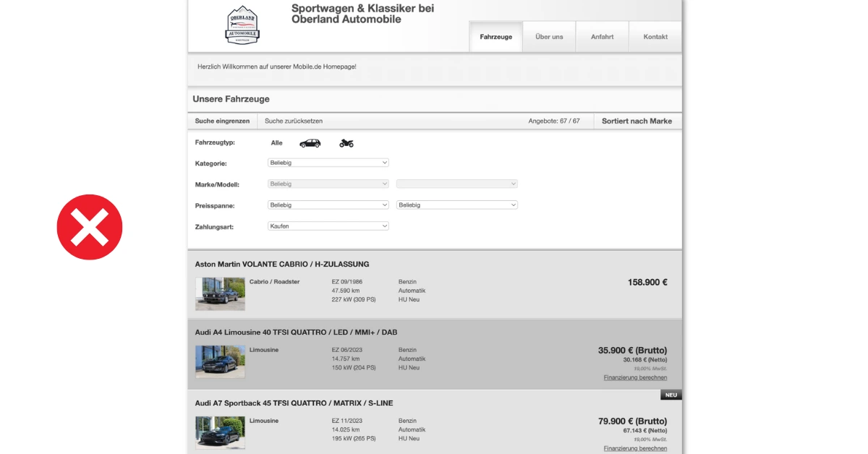This screenshot has height=454, width=868.
Task: Select the motorcycle vehicle type icon
Action: point(346,142)
